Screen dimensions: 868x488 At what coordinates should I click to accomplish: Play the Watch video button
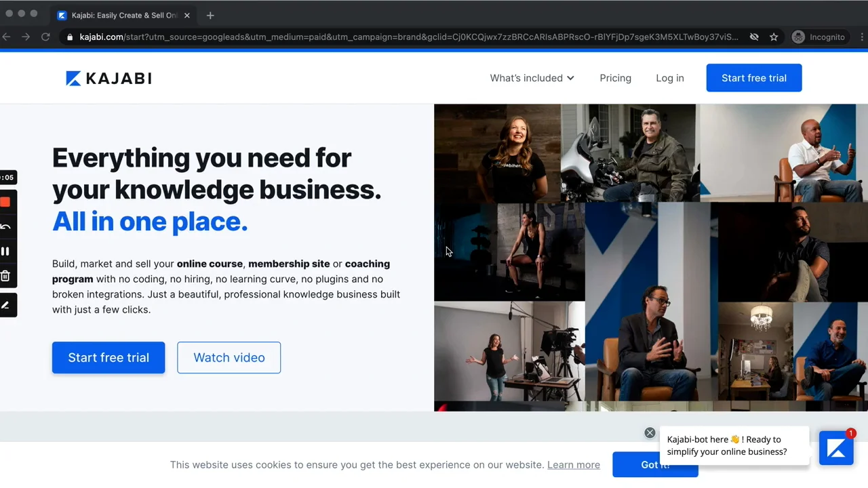pos(229,357)
